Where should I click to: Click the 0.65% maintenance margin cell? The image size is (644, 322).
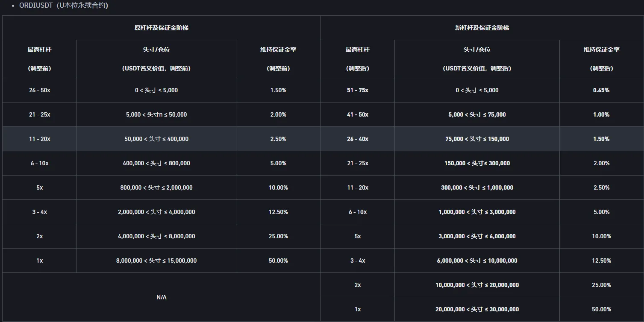(x=601, y=90)
